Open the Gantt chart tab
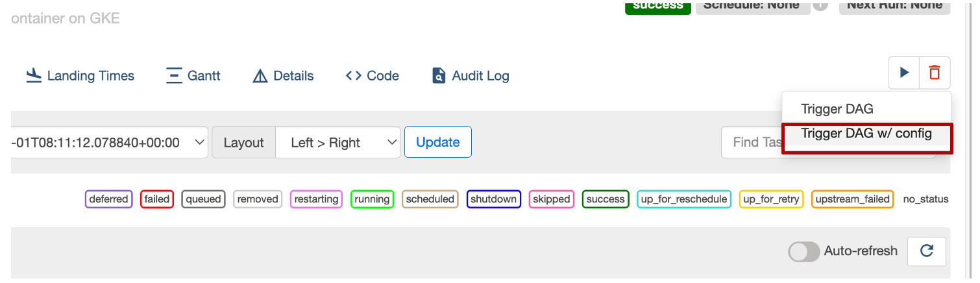Image resolution: width=980 pixels, height=283 pixels. [193, 76]
